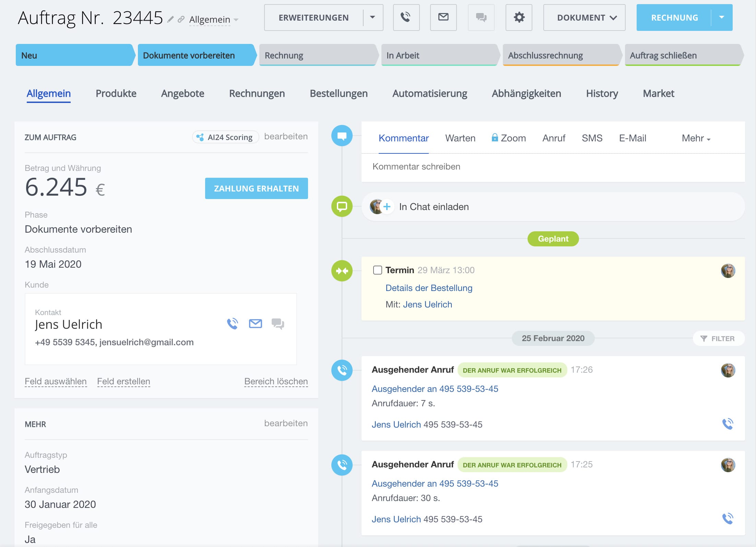Click the plus icon next to In Chat einladen

pos(387,207)
